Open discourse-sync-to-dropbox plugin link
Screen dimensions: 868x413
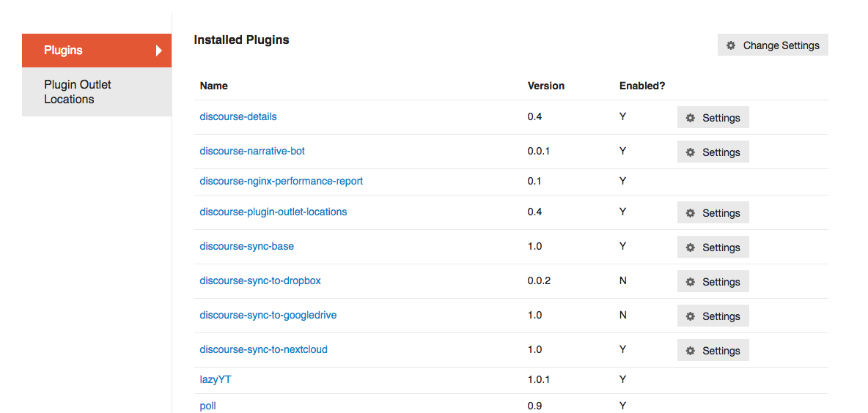[x=260, y=281]
